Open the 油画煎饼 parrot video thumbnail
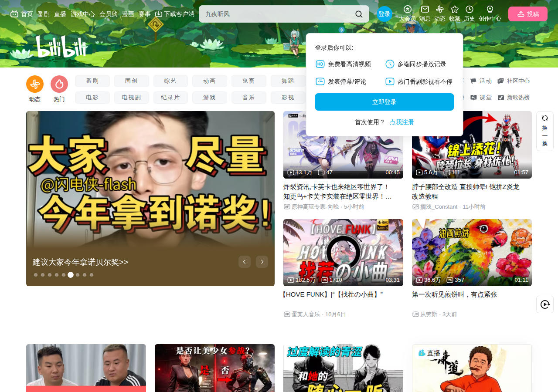Image resolution: width=558 pixels, height=392 pixels. click(x=472, y=253)
